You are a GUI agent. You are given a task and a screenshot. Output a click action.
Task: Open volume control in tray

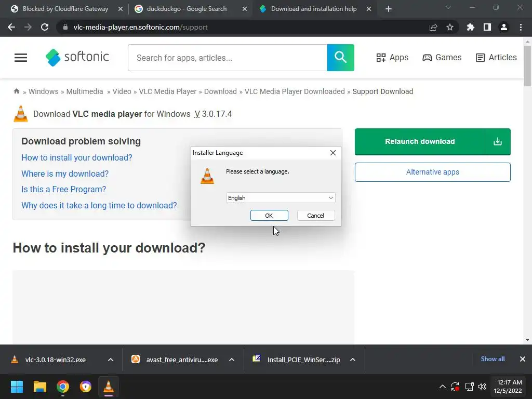click(x=482, y=387)
